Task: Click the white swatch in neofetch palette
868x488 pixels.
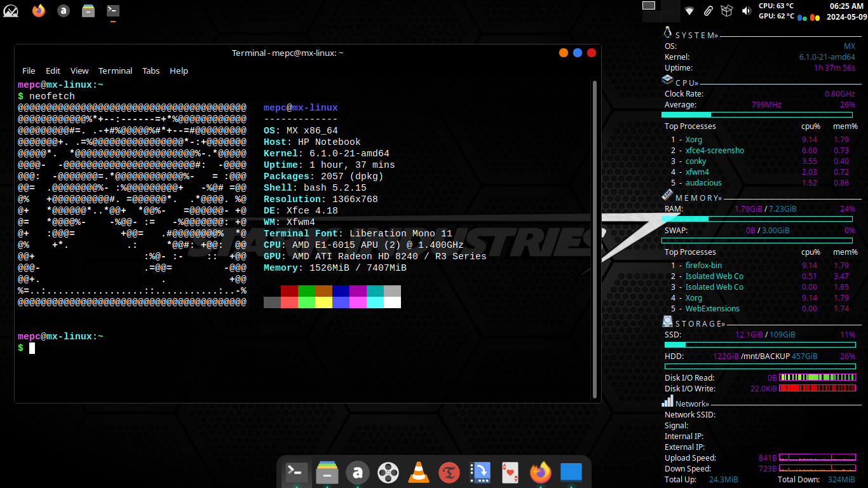Action: click(x=392, y=302)
